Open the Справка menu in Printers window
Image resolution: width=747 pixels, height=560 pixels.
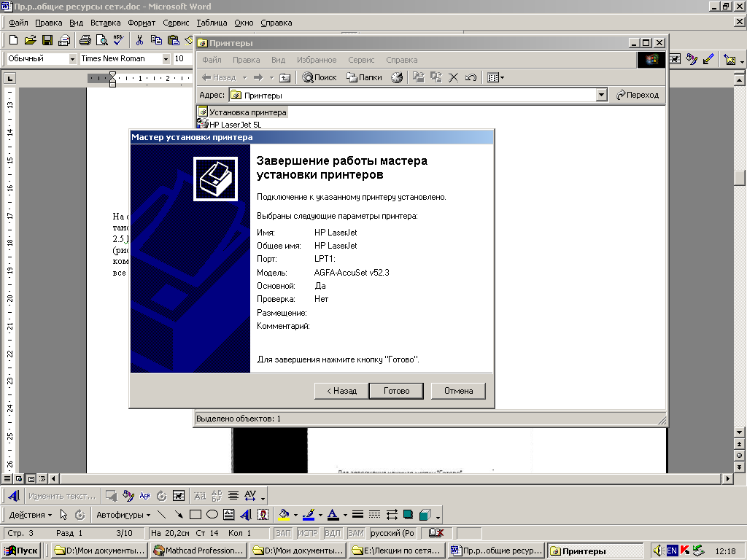pyautogui.click(x=402, y=60)
